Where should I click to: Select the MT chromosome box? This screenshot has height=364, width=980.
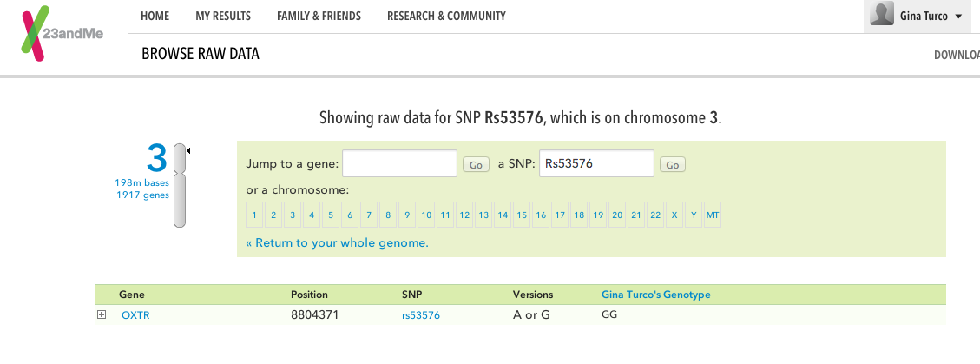(x=712, y=215)
